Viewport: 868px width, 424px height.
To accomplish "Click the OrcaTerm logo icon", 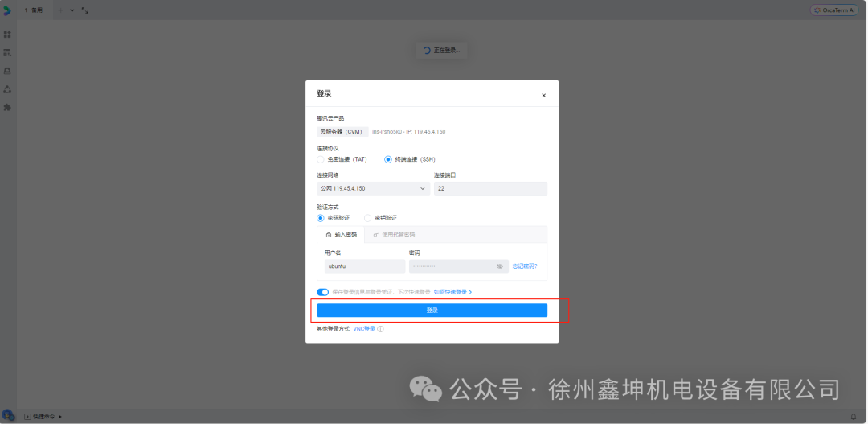I will coord(7,10).
